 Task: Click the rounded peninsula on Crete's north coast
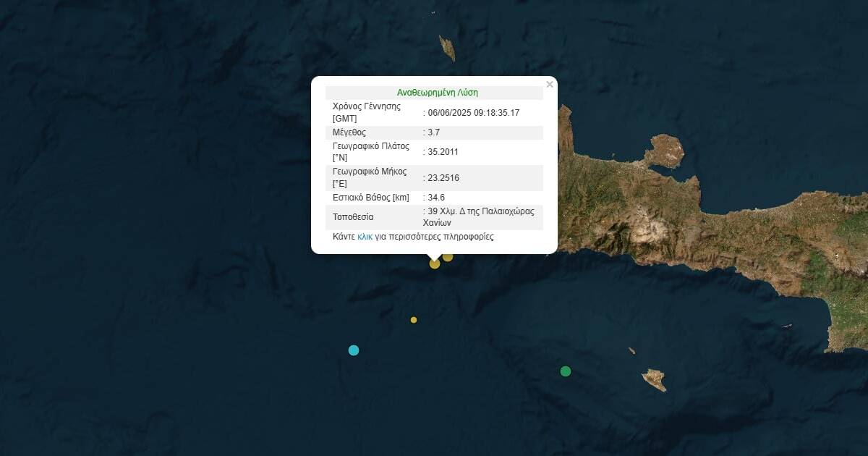pyautogui.click(x=665, y=150)
